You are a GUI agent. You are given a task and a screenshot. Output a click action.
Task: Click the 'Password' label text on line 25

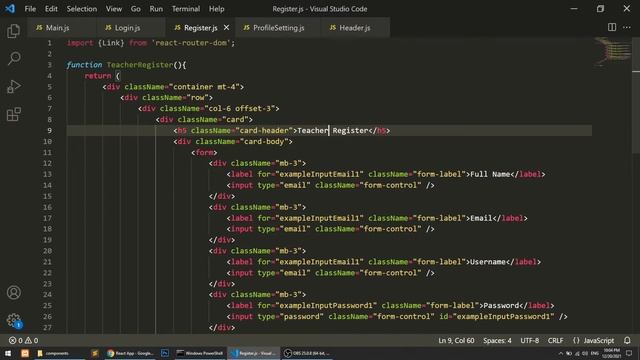(x=501, y=306)
